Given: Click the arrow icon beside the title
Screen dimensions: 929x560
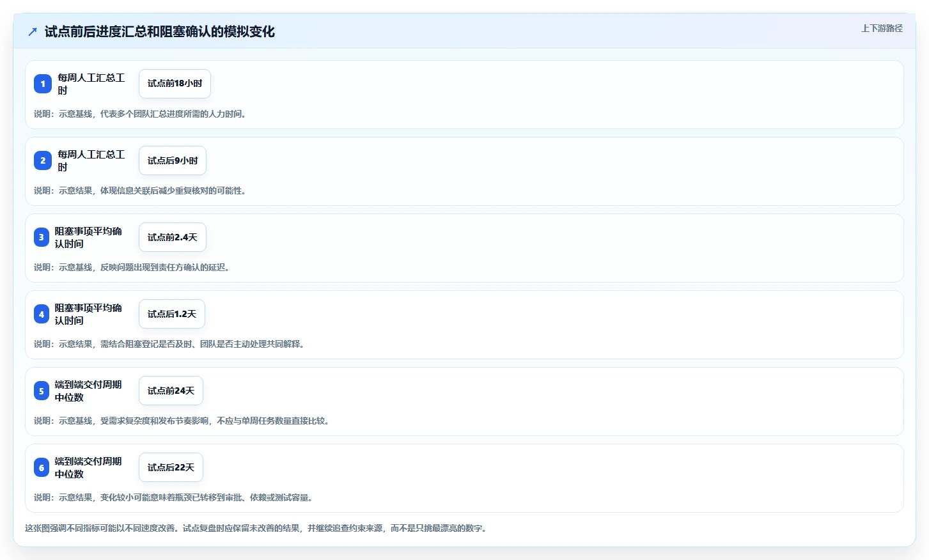Looking at the screenshot, I should 33,32.
